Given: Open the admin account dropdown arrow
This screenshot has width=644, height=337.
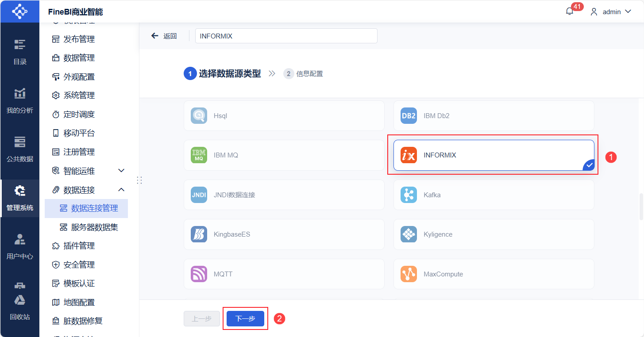Looking at the screenshot, I should click(x=628, y=12).
